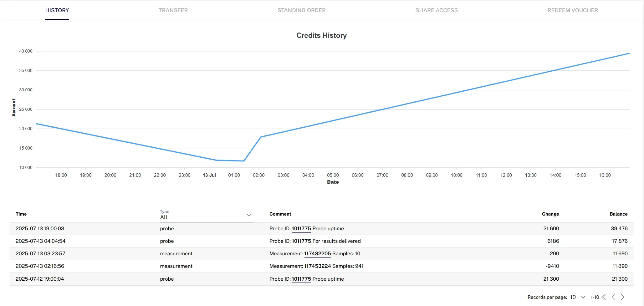This screenshot has height=306, width=644.
Task: Click the chart line endpoint near 16:00
Action: click(x=629, y=54)
